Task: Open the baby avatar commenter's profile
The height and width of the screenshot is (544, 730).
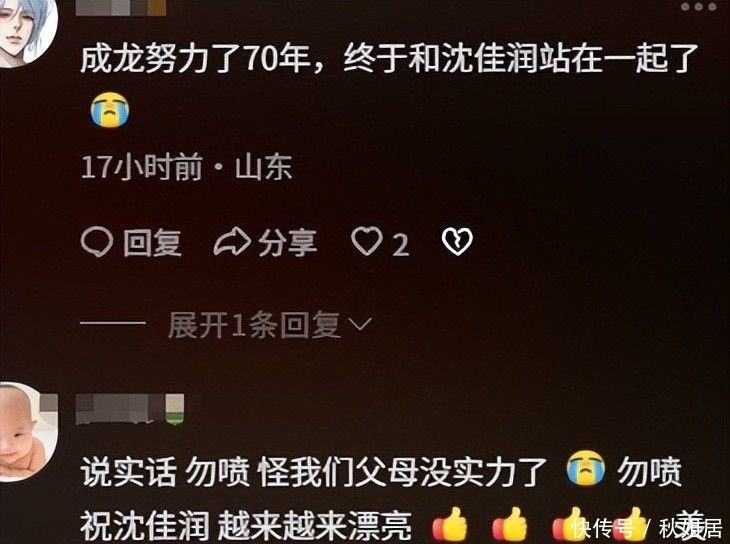Action: tap(27, 432)
